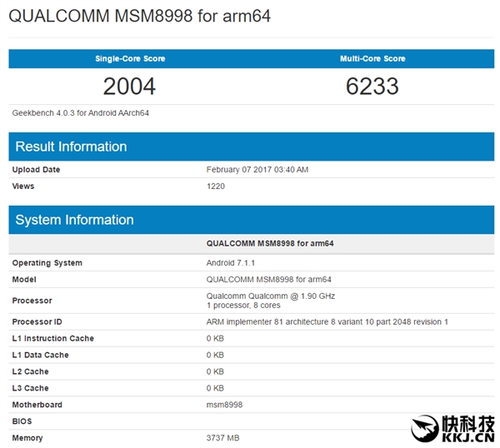Select the 'L2 Cache' label
The width and height of the screenshot is (500, 448).
tap(30, 371)
